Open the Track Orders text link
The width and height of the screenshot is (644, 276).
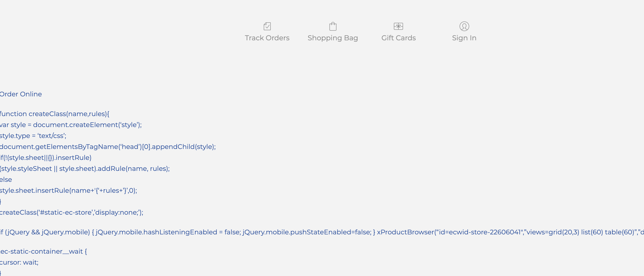coord(267,38)
